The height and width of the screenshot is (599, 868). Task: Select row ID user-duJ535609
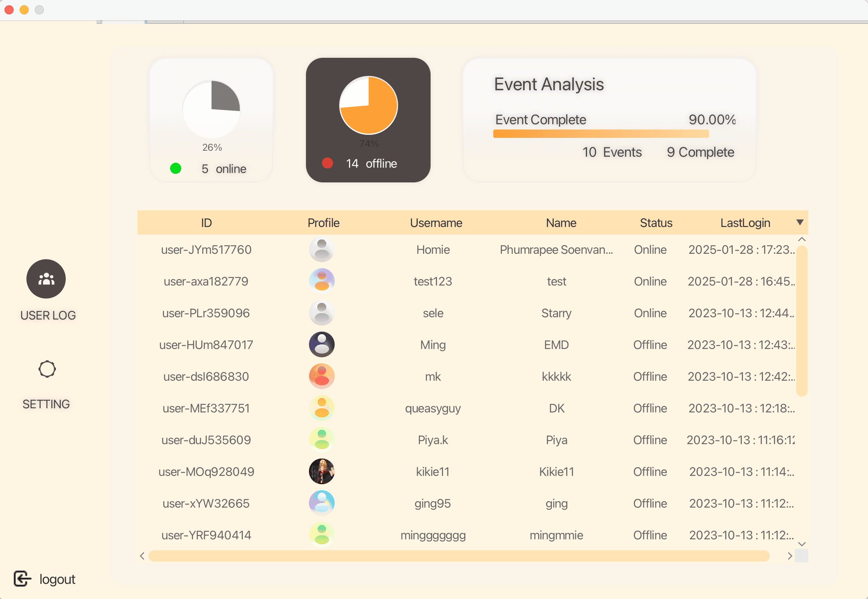[206, 440]
